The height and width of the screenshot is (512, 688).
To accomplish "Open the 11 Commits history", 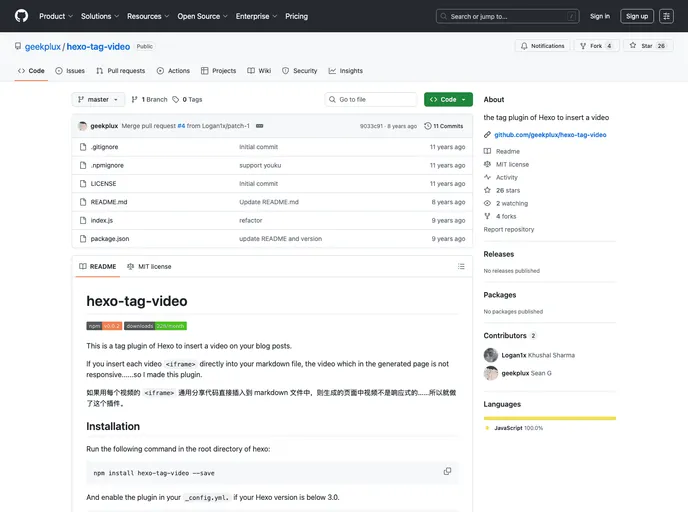I will (444, 126).
